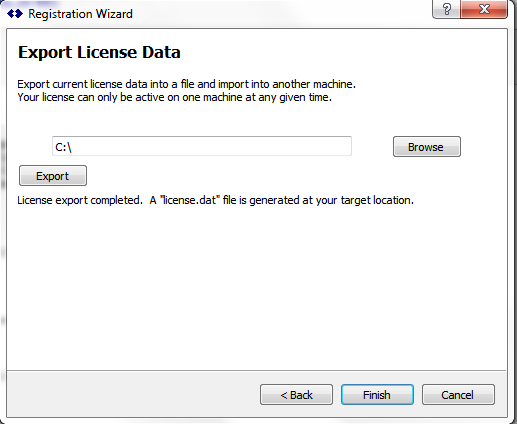
Task: Open help via the question mark button
Action: (446, 9)
